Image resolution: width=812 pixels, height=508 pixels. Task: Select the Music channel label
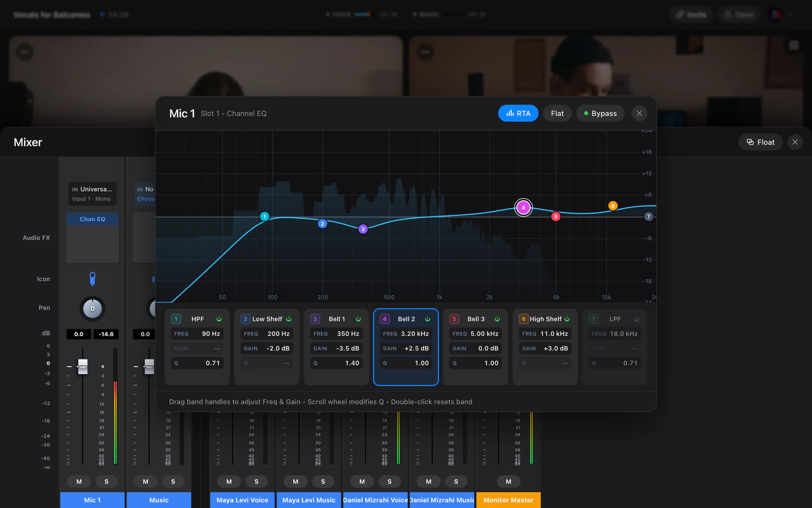coord(159,500)
